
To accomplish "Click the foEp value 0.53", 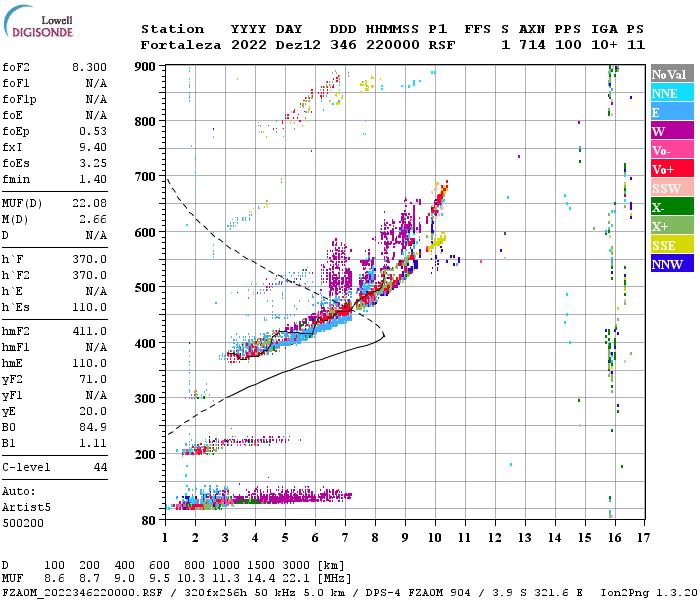I will point(93,131).
